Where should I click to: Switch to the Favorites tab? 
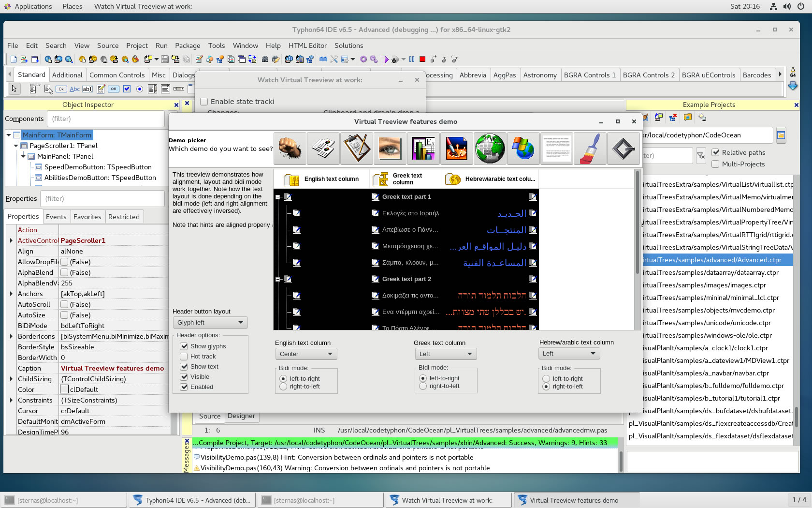[x=87, y=217]
